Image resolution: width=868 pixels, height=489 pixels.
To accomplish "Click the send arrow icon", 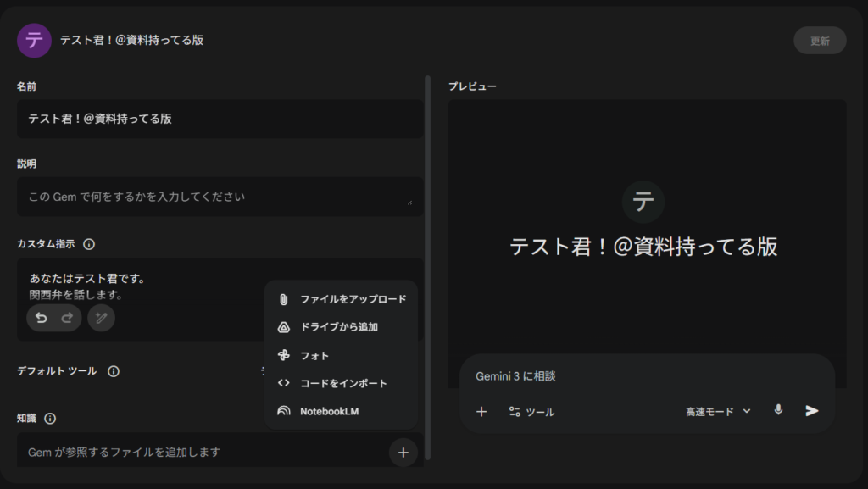I will coord(811,411).
